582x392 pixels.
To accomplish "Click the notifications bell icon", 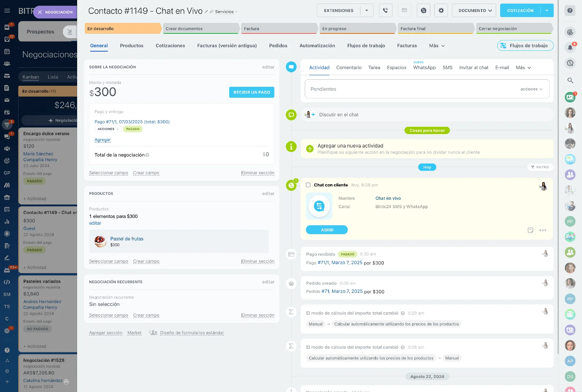I will pyautogui.click(x=570, y=48).
